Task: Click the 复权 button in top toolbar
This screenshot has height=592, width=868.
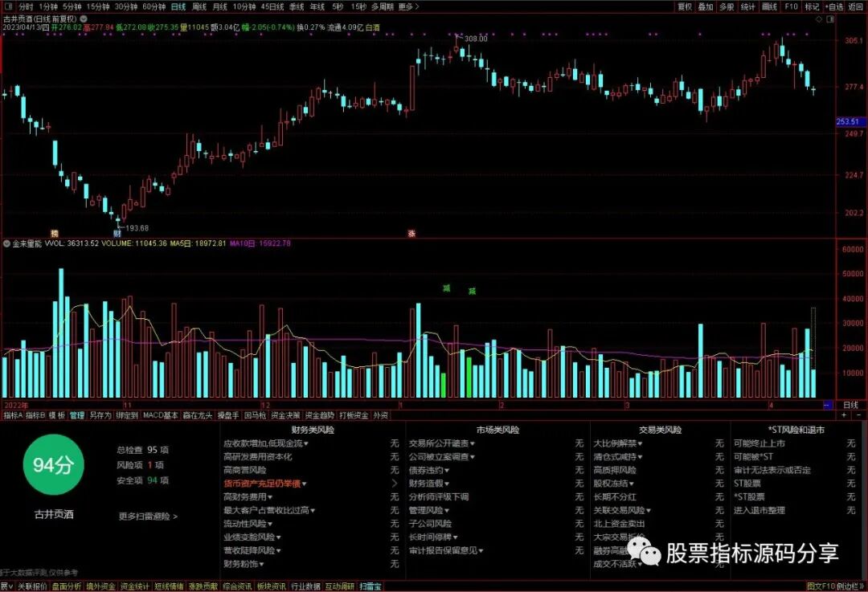Action: (685, 6)
